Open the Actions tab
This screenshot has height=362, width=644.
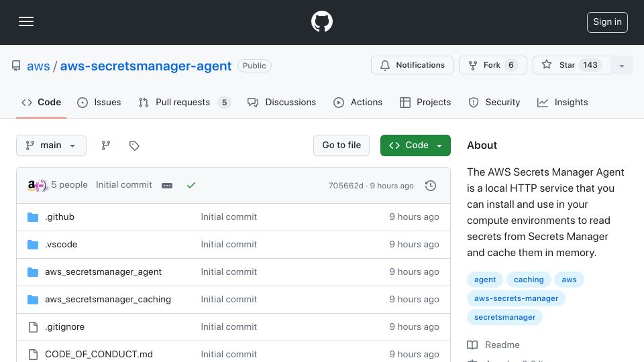tap(358, 102)
